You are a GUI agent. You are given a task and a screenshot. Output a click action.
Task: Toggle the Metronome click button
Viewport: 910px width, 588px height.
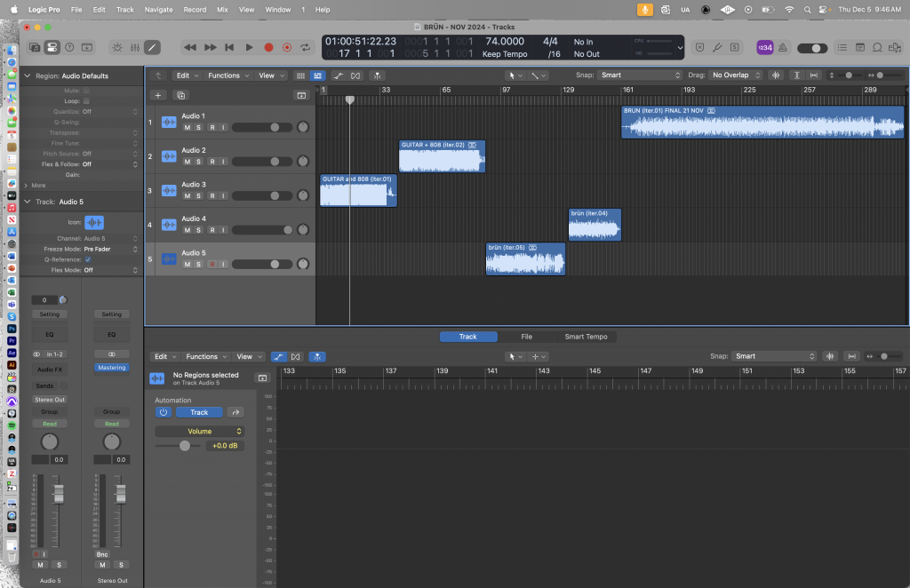click(x=783, y=48)
